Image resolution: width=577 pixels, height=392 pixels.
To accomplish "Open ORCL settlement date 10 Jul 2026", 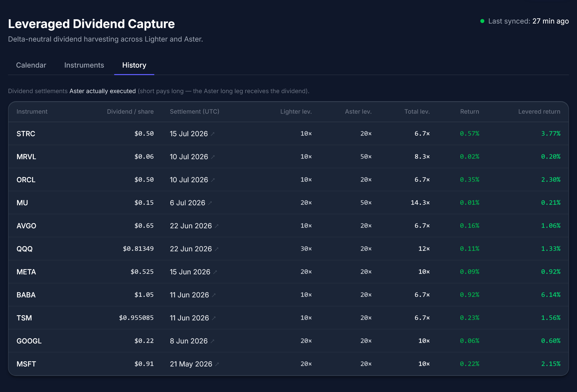I will point(189,180).
